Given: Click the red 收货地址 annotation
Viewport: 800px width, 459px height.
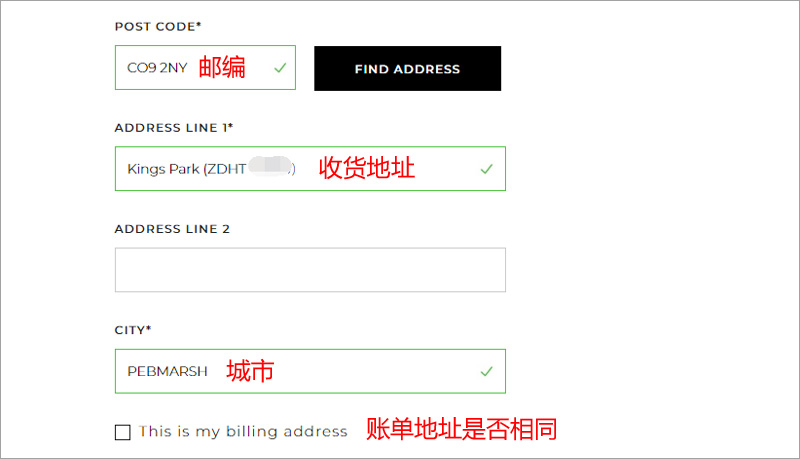Looking at the screenshot, I should (366, 168).
